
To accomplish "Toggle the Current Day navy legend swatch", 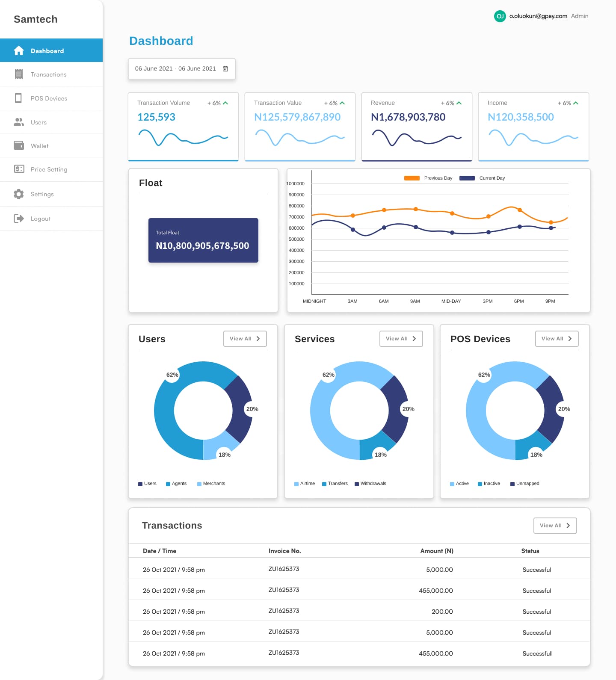I will tap(467, 178).
